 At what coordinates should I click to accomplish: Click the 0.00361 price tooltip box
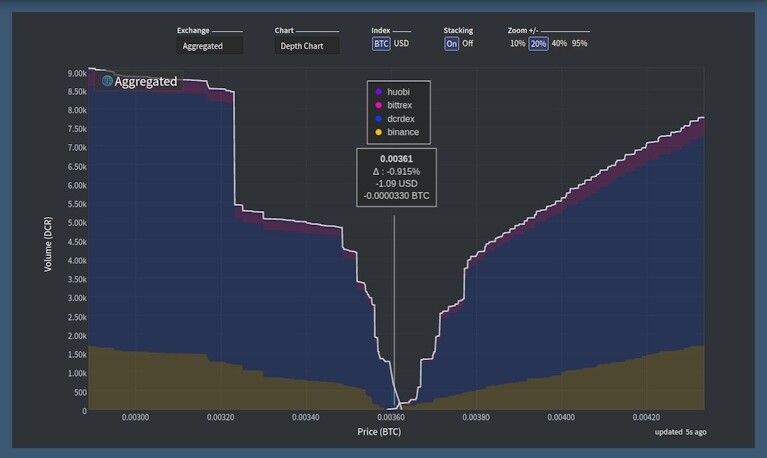click(396, 178)
